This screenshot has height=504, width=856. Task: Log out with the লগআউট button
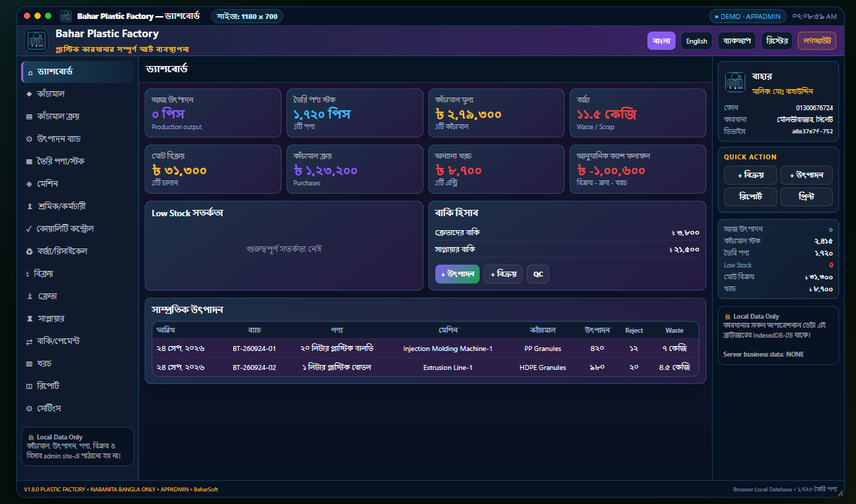click(x=817, y=41)
